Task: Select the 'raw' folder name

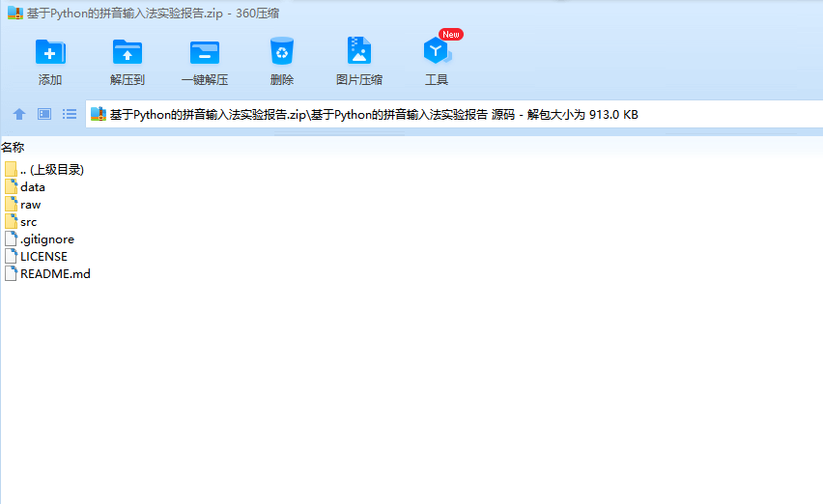Action: pos(31,205)
